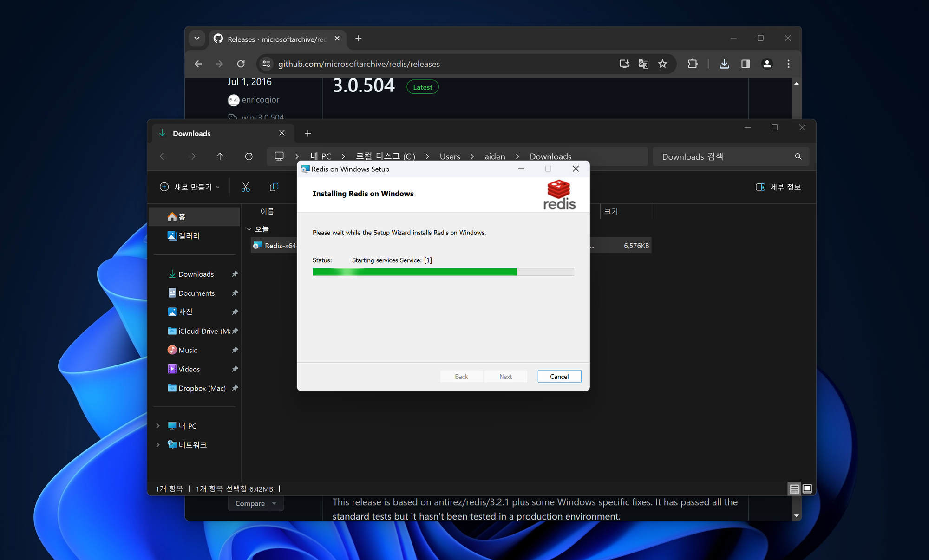Click the Cut scissors icon in Explorer
This screenshot has height=560, width=929.
[x=245, y=187]
